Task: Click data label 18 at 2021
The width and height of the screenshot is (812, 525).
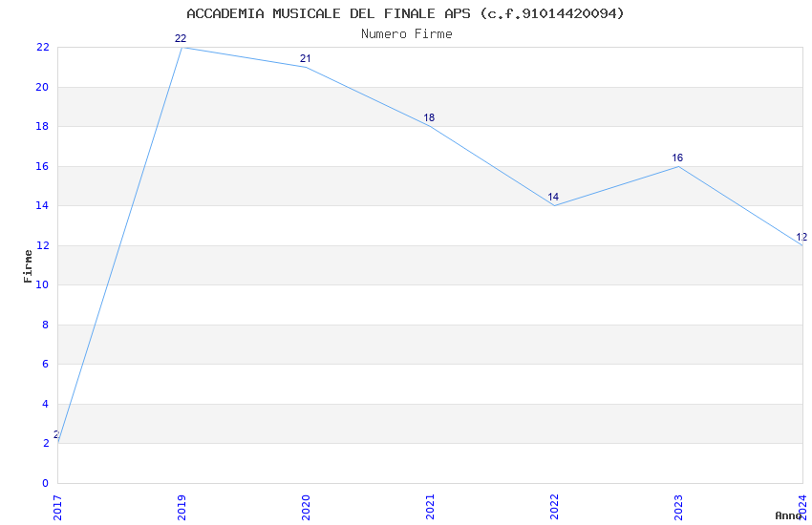Action: [429, 117]
